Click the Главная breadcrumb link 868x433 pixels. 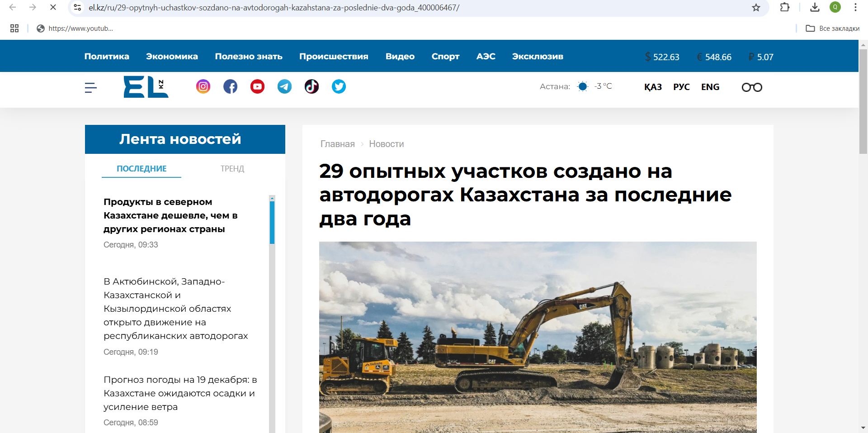[338, 144]
